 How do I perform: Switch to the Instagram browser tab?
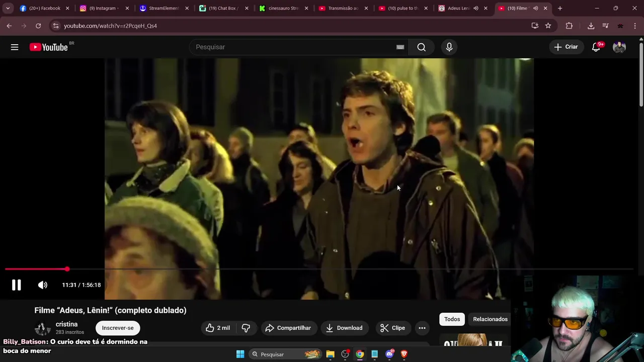tap(105, 8)
